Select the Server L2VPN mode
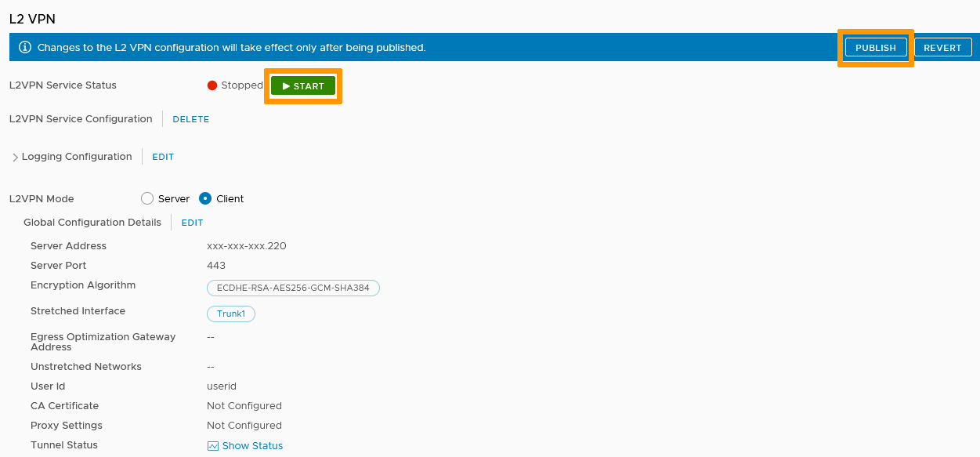The height and width of the screenshot is (457, 980). [147, 199]
